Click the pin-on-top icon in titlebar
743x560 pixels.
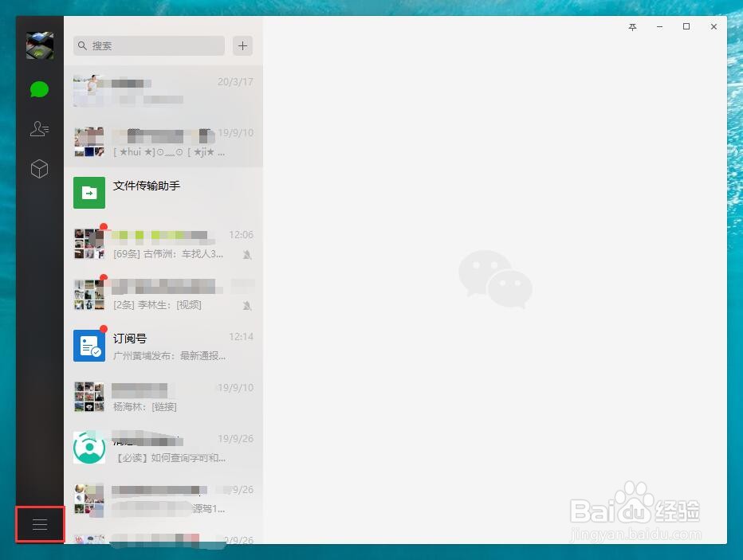(632, 26)
